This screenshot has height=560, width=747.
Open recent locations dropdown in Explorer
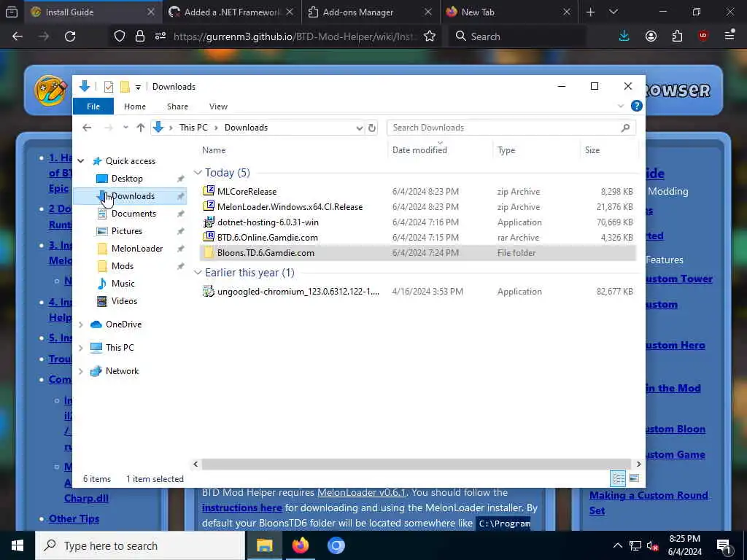click(125, 128)
